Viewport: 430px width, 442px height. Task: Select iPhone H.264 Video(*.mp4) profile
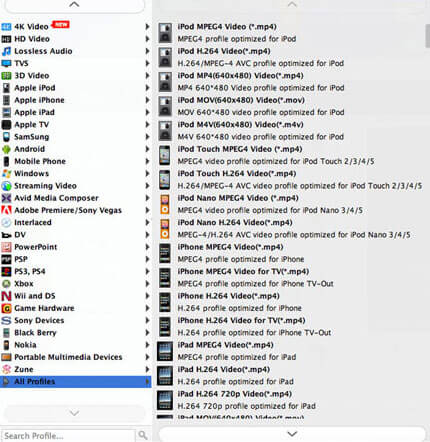(290, 302)
